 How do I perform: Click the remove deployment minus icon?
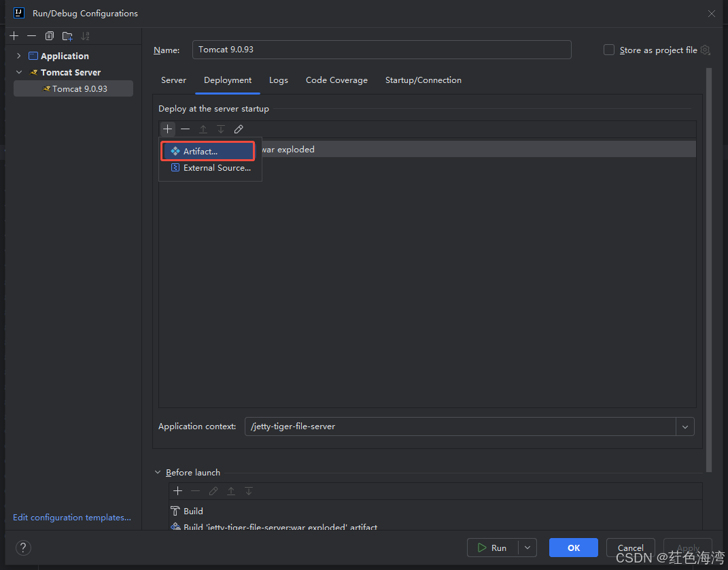185,129
